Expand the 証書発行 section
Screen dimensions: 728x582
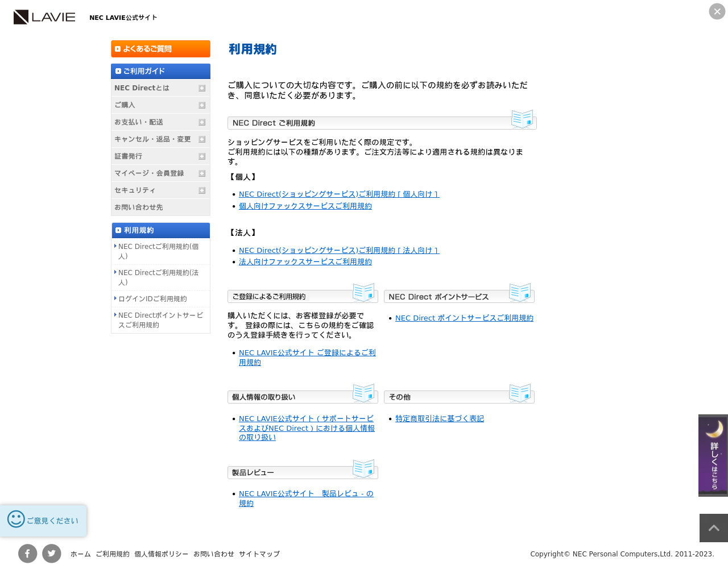[x=160, y=156]
